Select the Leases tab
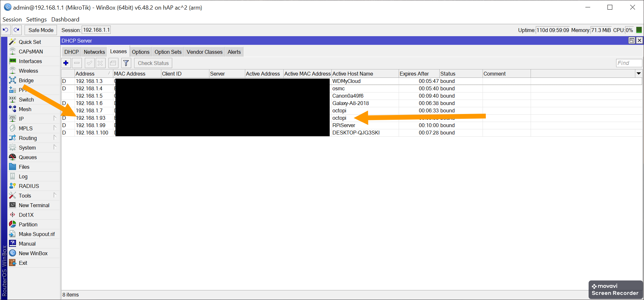This screenshot has height=300, width=644. [118, 52]
